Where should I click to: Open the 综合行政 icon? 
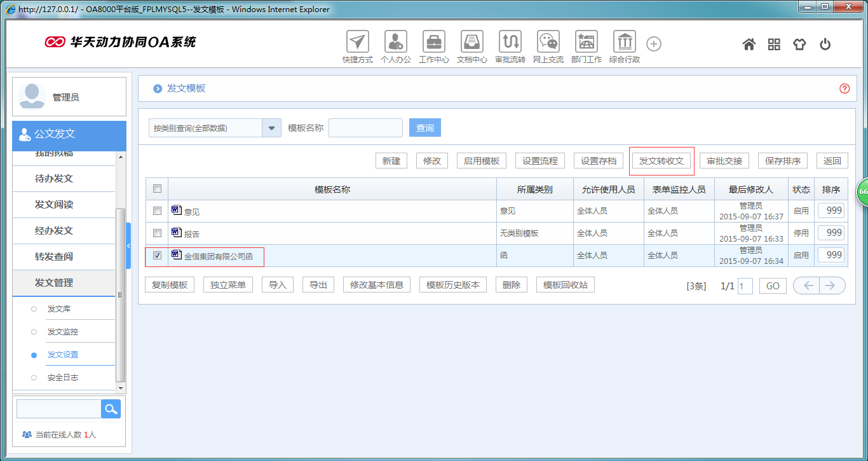(x=625, y=43)
